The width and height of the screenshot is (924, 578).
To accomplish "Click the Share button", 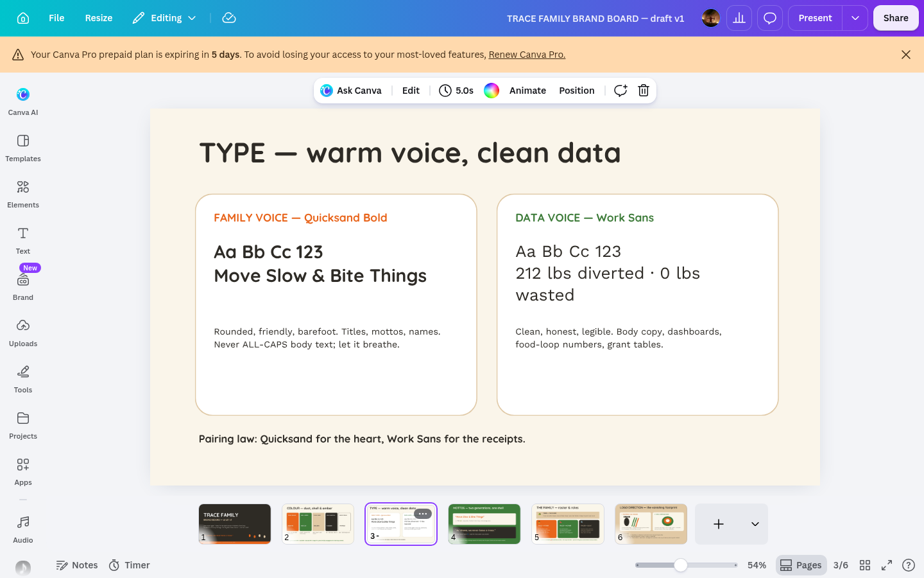I will coord(896,18).
